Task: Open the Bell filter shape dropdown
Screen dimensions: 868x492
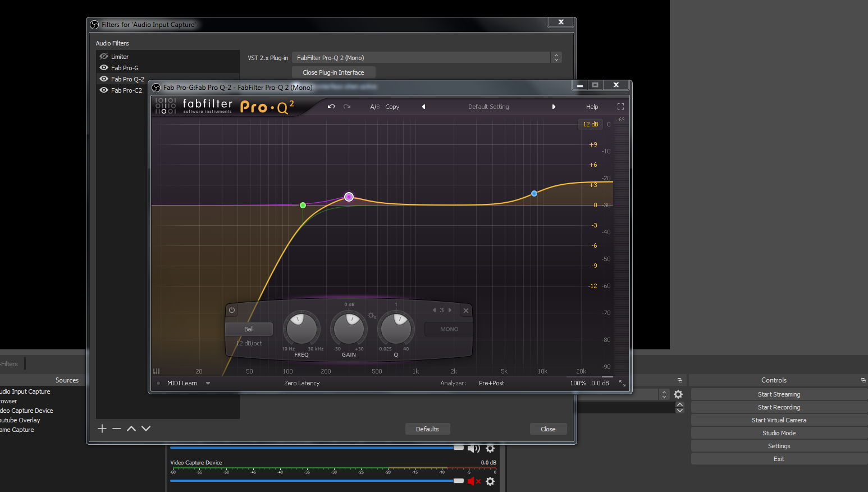Action: click(249, 329)
